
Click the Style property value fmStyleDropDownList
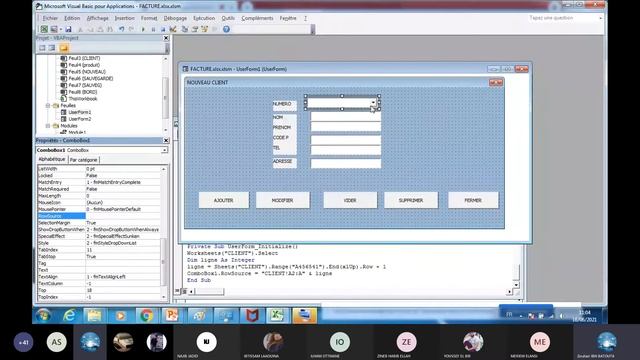(x=122, y=243)
